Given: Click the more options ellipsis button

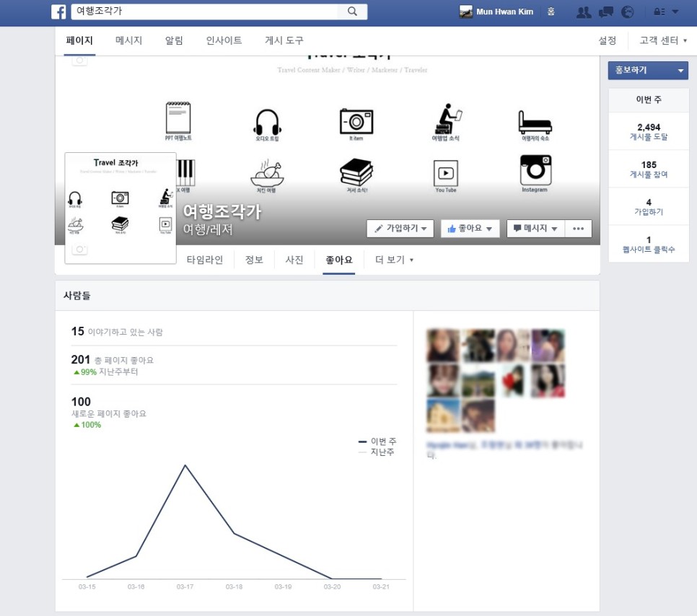Looking at the screenshot, I should coord(579,229).
